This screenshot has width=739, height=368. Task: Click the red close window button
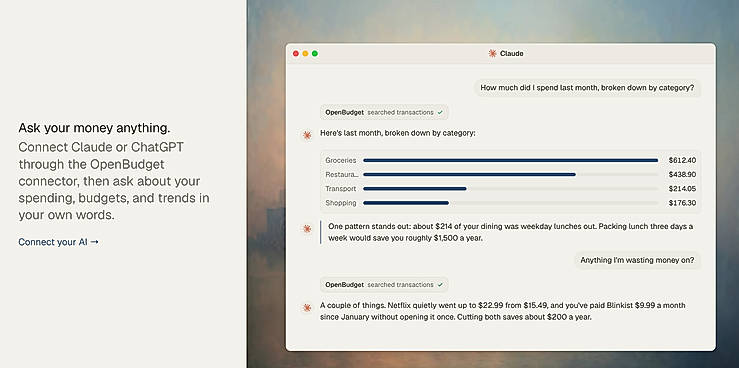pos(296,54)
